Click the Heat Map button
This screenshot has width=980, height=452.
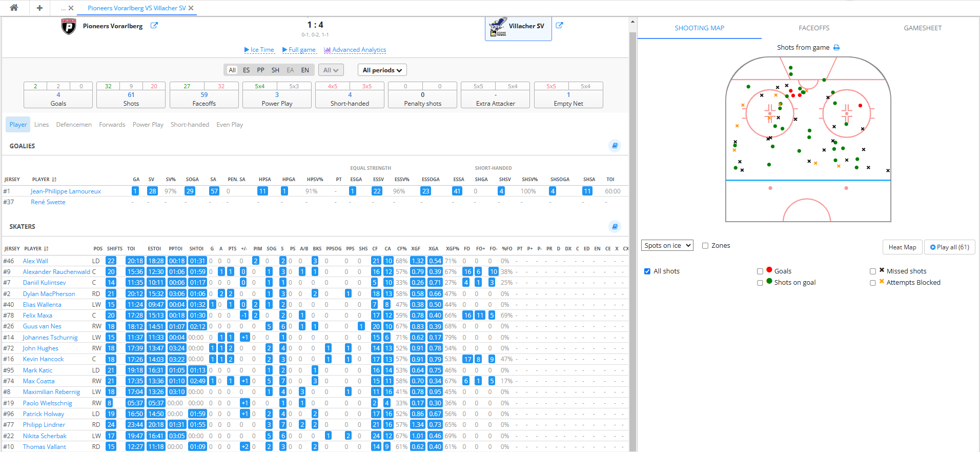coord(902,247)
